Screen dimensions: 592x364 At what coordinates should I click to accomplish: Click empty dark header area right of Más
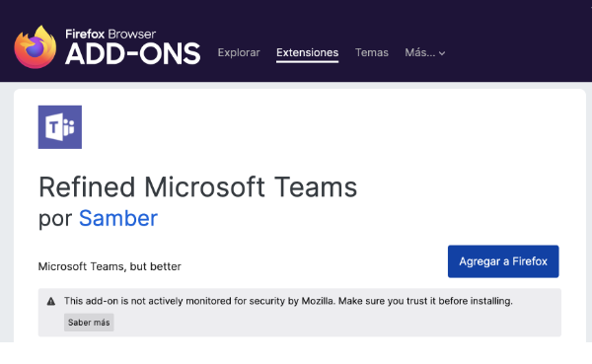click(x=517, y=53)
